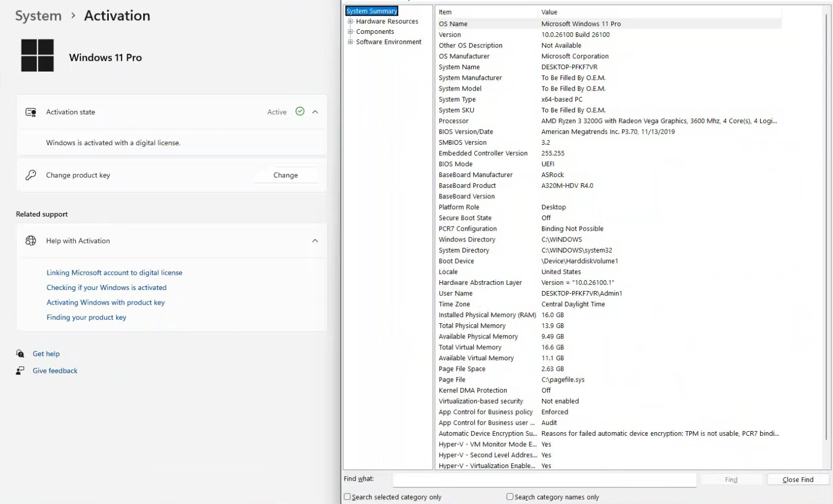Viewport: 833px width, 504px height.
Task: Click the Change product key button
Action: coord(285,175)
